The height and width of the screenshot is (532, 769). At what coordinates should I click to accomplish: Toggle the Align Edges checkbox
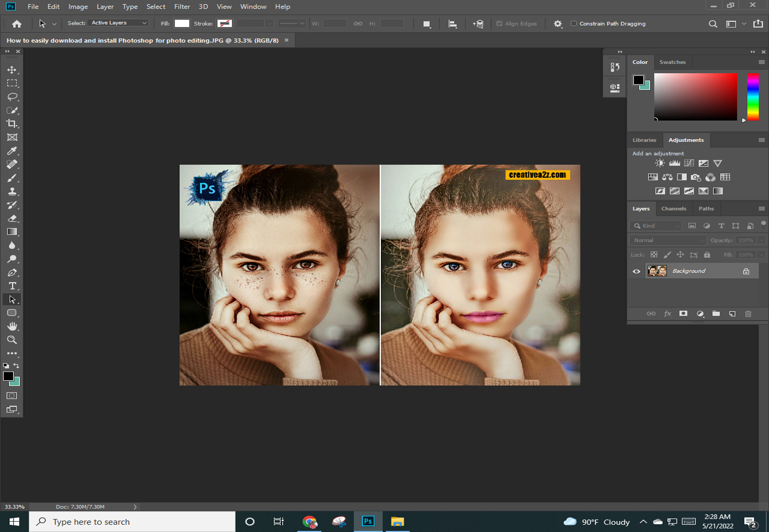499,23
